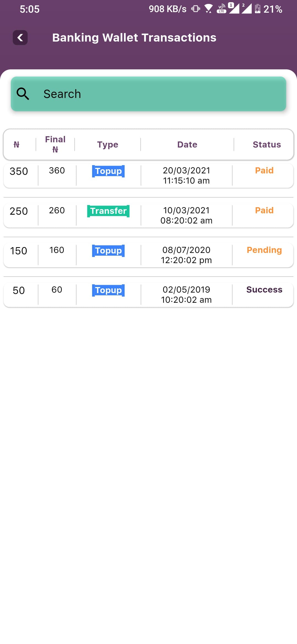Open the 10/03/2021 transaction date

(186, 215)
